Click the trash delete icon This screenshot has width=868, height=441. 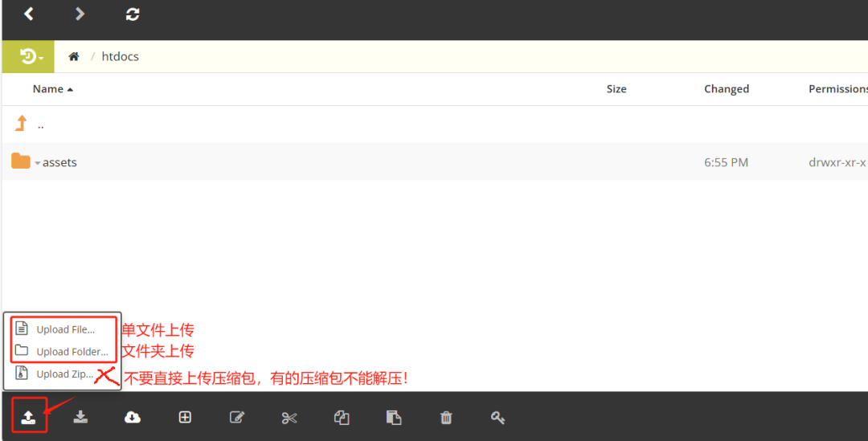coord(446,417)
